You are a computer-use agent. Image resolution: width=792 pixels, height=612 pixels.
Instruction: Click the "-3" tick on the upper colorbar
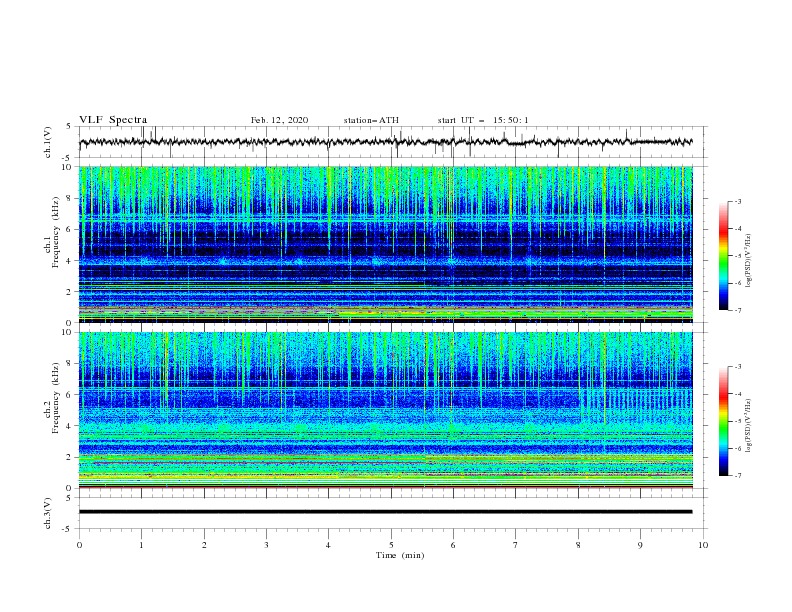(x=738, y=201)
